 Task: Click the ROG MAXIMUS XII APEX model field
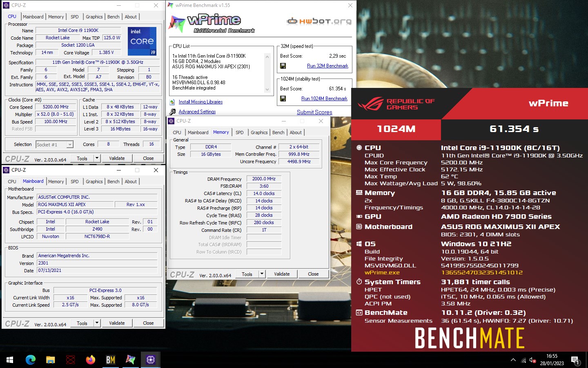point(75,204)
